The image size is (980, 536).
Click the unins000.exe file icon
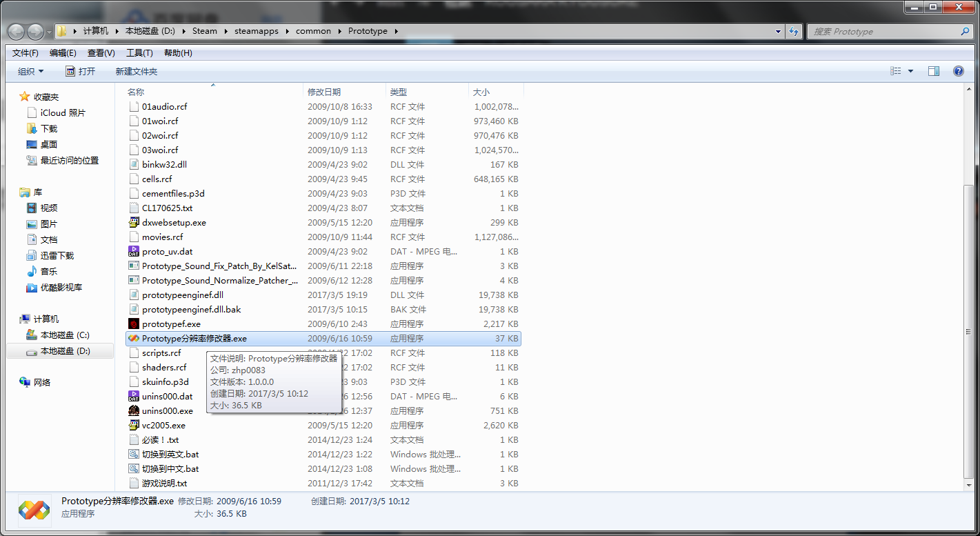coord(134,411)
